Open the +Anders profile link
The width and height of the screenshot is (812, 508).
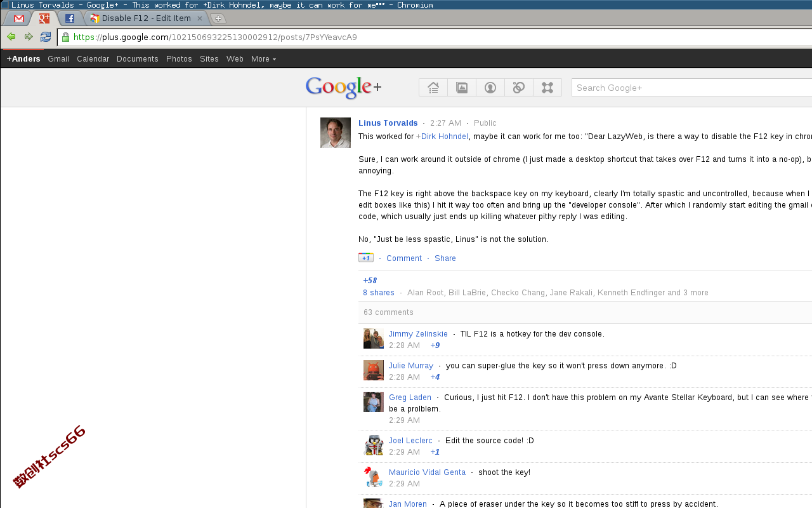coord(23,59)
